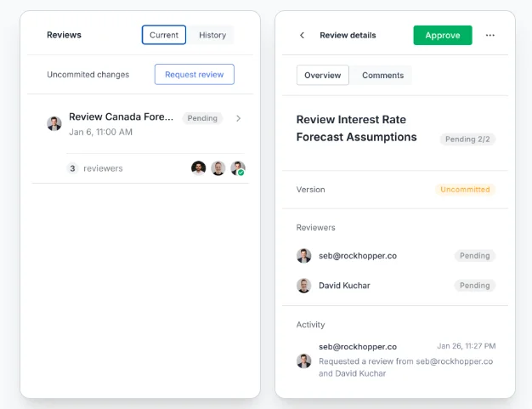
Task: Click the Pending badge next to David Kuchar
Action: [474, 286]
